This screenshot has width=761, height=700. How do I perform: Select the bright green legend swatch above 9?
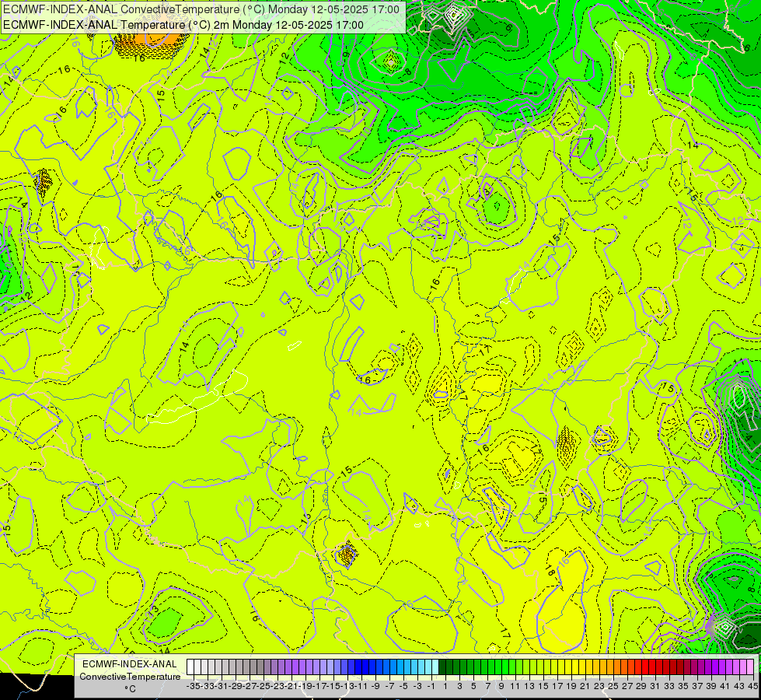click(498, 667)
